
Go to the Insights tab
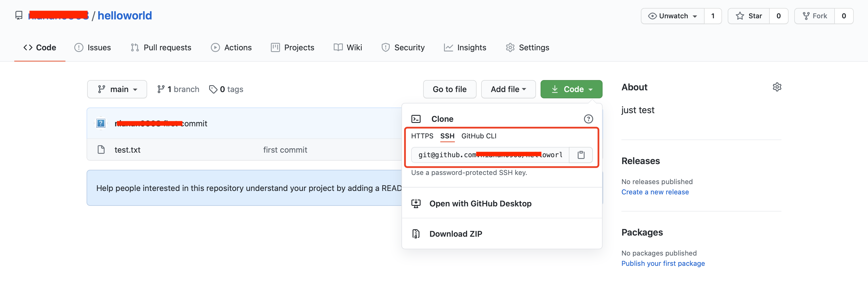tap(465, 47)
